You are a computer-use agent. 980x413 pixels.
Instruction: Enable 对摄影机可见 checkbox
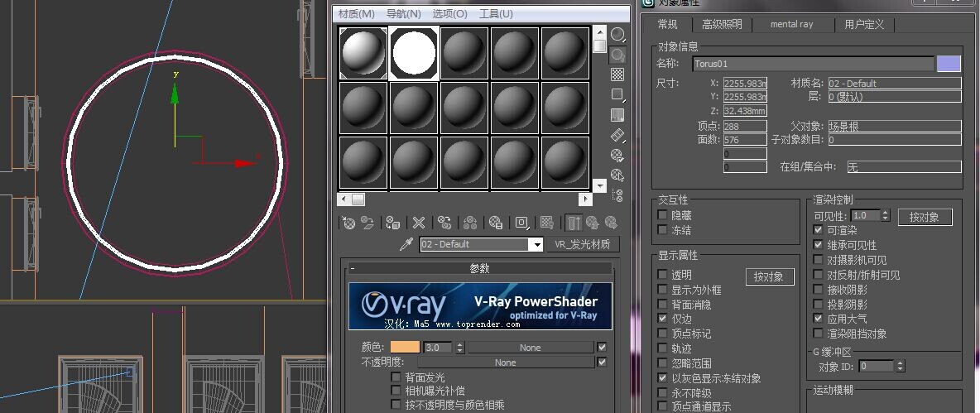[818, 259]
